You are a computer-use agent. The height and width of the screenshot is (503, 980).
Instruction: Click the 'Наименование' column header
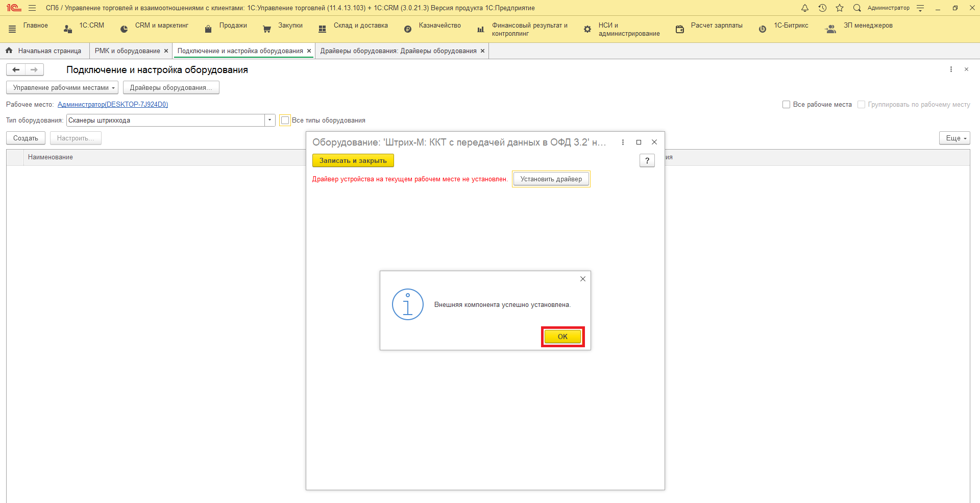[51, 157]
